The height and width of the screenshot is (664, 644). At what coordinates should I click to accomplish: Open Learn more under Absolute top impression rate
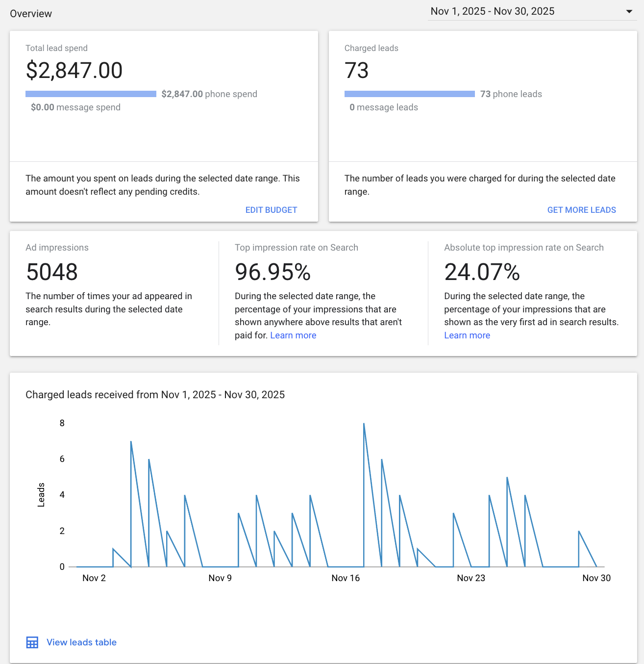[467, 335]
